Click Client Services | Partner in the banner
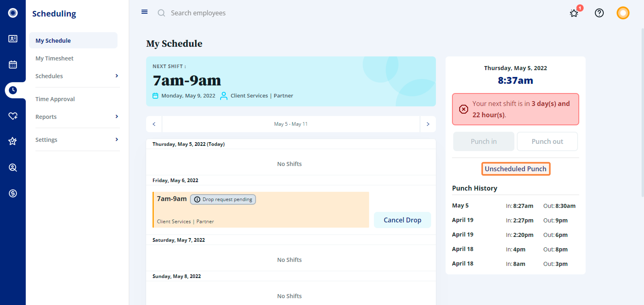This screenshot has width=644, height=305. [262, 96]
